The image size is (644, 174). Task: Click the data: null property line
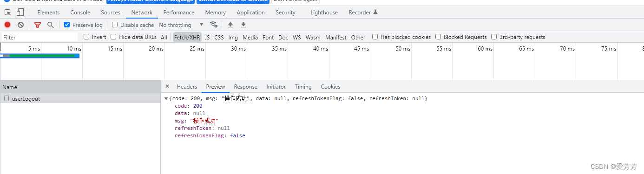[x=190, y=113]
